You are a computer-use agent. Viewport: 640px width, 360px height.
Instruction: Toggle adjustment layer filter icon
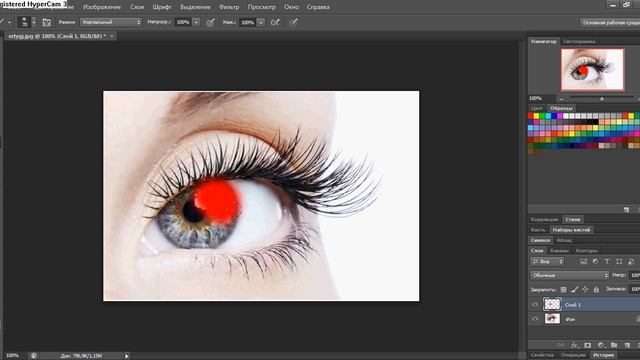point(595,261)
